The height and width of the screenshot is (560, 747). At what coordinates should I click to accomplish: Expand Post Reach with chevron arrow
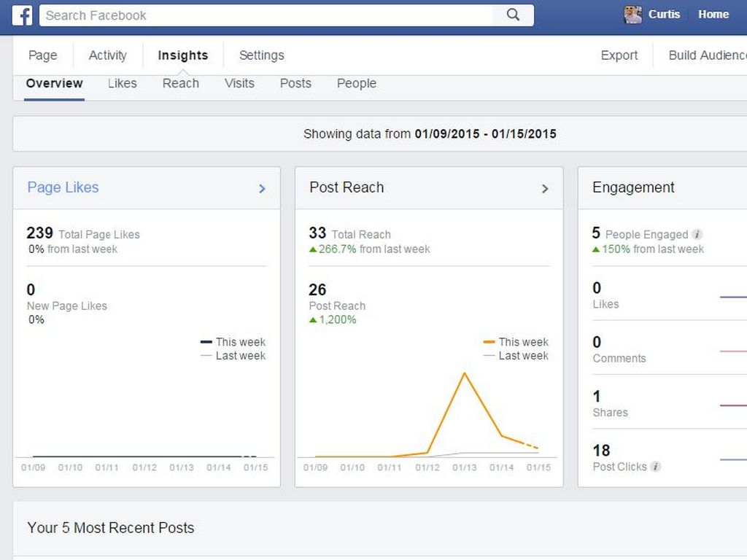[x=544, y=189]
